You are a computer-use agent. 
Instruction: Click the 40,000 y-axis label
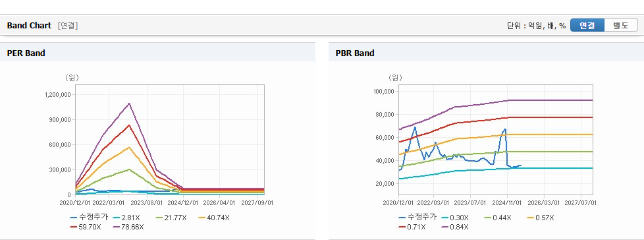pos(386,160)
